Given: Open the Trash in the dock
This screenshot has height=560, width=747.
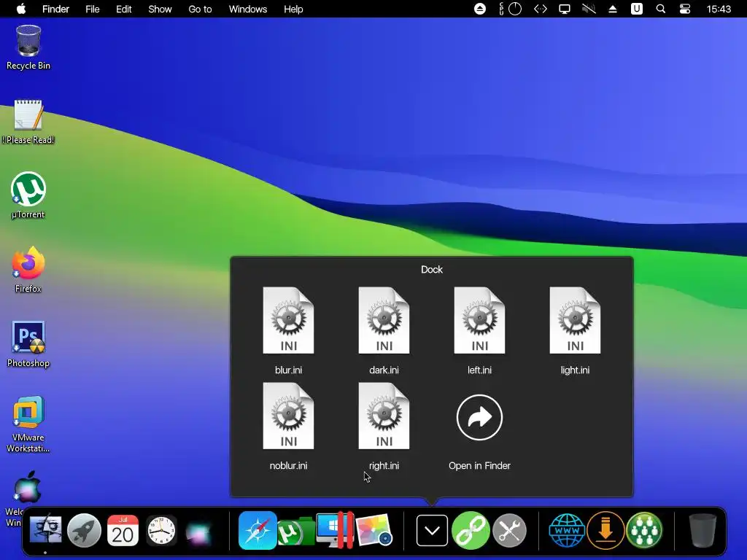Looking at the screenshot, I should click(x=703, y=530).
